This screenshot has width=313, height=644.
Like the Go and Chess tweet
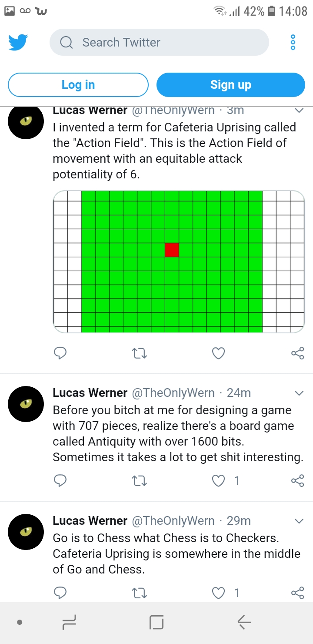click(218, 593)
